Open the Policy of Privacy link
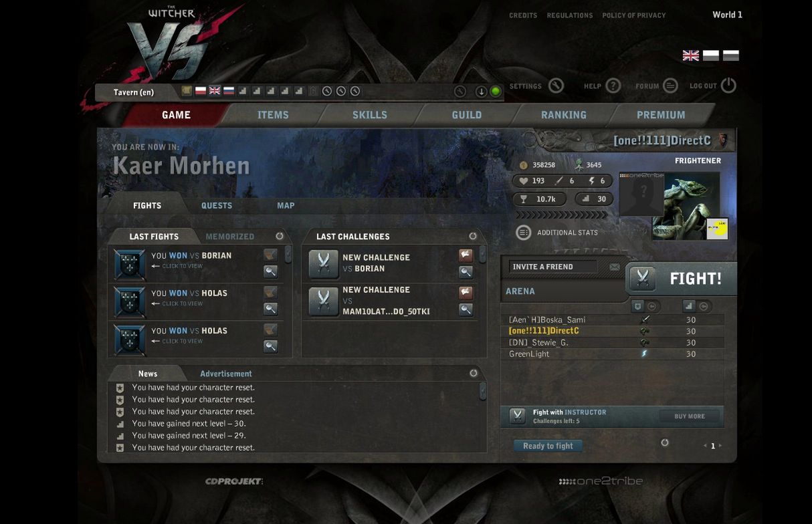 [x=634, y=15]
